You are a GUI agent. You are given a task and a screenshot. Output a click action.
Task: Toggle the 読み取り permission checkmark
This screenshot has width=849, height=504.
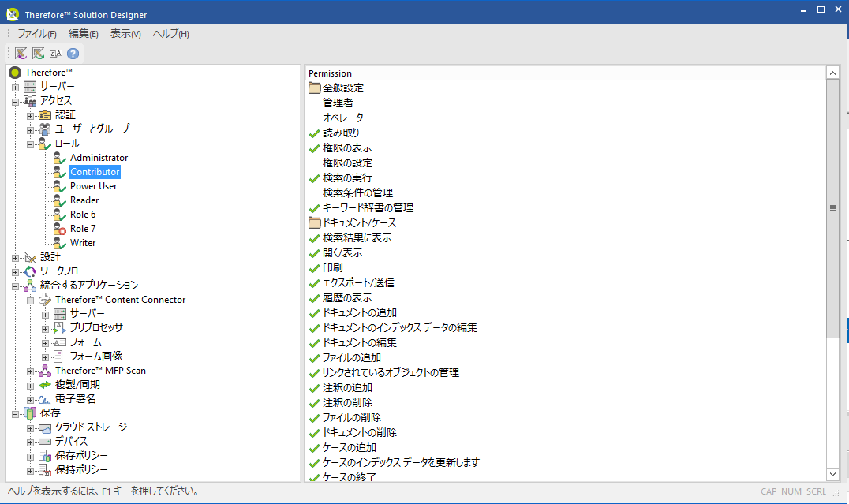(x=314, y=133)
